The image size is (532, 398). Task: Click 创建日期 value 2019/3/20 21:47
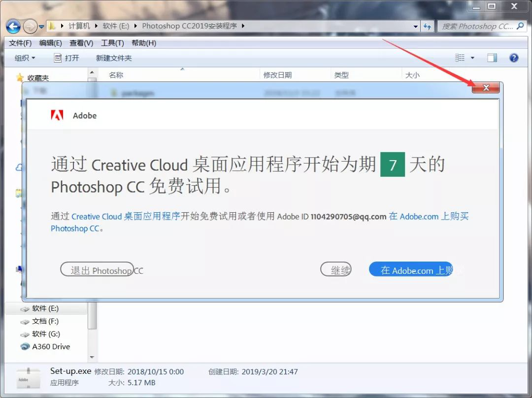click(269, 372)
